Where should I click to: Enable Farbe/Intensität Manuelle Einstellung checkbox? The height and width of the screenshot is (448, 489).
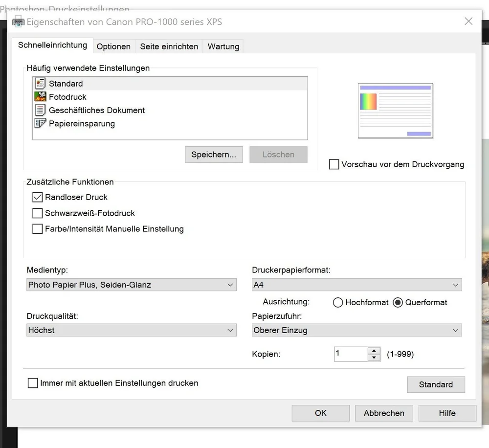38,229
